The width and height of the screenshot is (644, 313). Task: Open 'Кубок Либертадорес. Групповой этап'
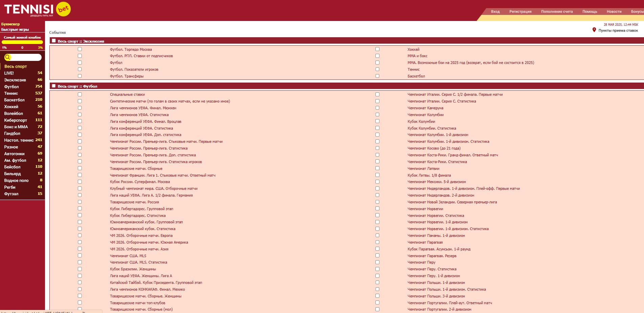pos(141,209)
